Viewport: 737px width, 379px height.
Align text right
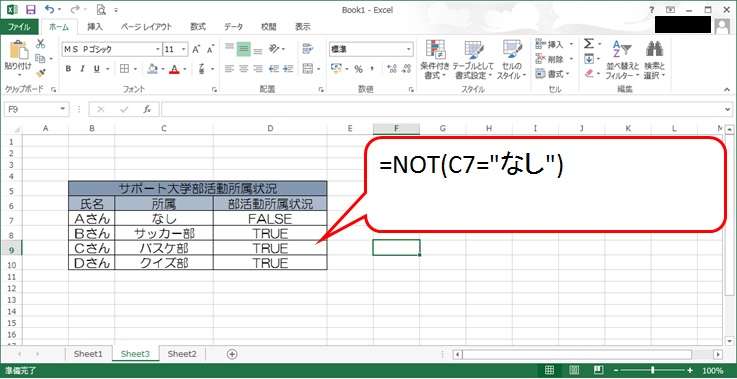pyautogui.click(x=258, y=69)
